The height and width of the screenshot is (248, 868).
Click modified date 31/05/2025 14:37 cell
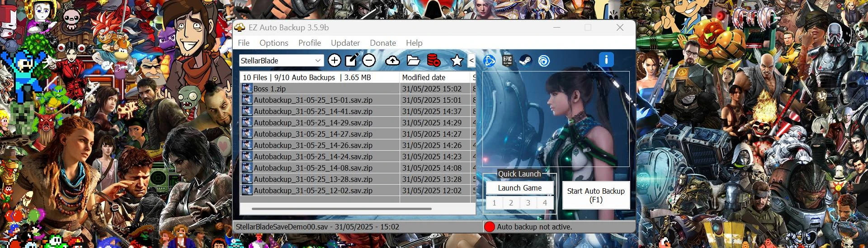[x=435, y=111]
